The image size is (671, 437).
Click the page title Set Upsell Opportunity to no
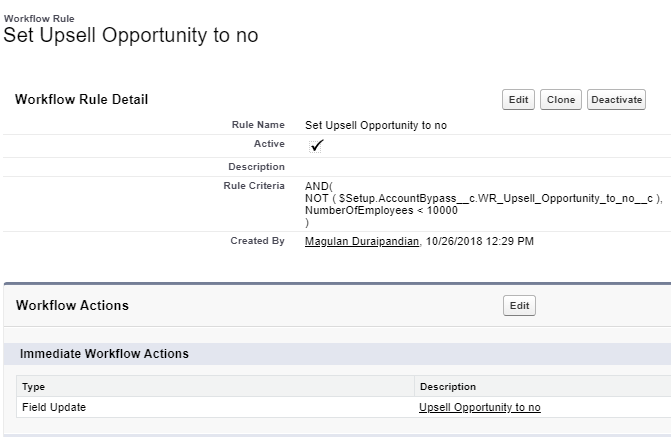coord(131,35)
